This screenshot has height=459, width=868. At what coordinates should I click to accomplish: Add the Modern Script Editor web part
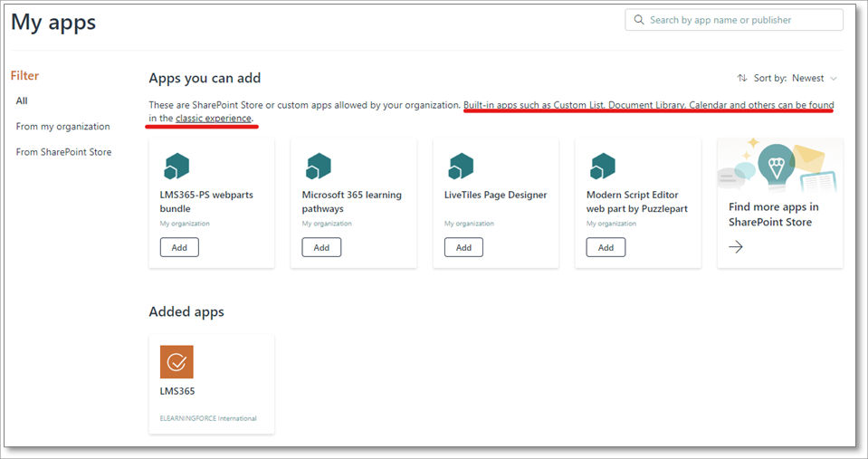pyautogui.click(x=606, y=247)
